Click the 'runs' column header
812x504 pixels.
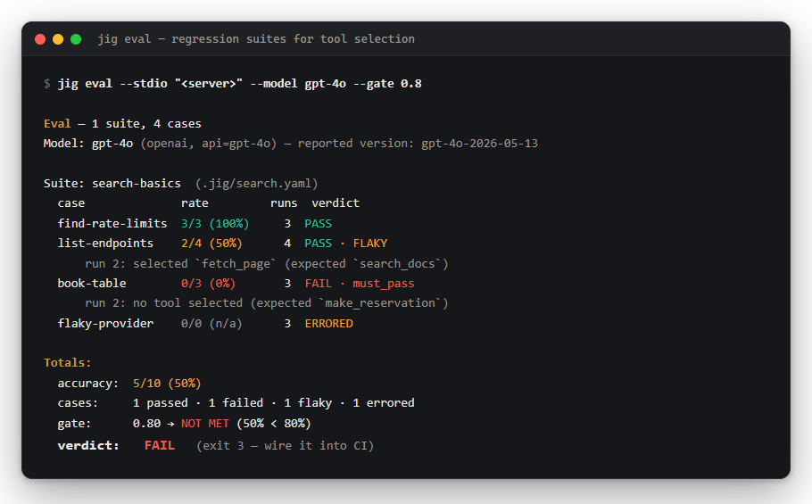[x=284, y=203]
